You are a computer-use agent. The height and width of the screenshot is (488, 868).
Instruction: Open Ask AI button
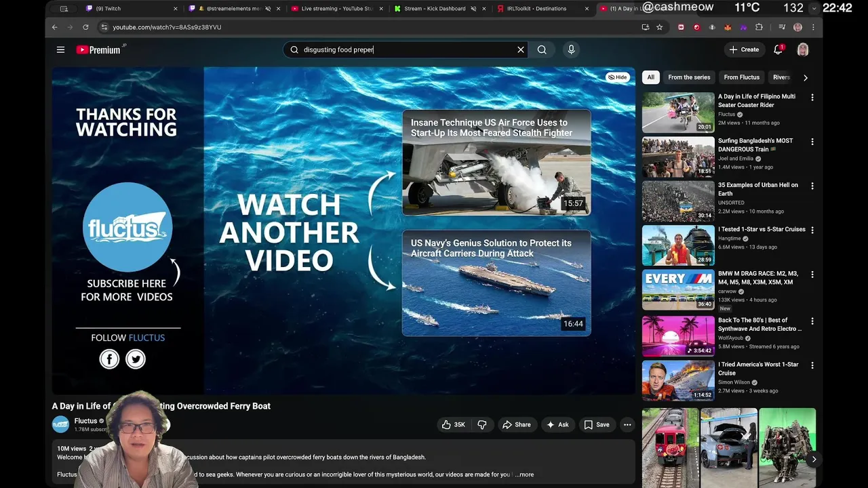tap(557, 425)
